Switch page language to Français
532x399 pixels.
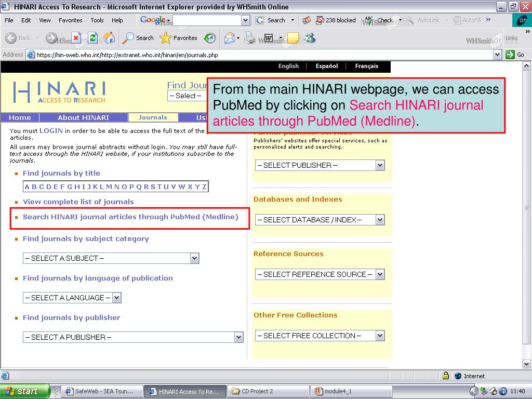366,66
